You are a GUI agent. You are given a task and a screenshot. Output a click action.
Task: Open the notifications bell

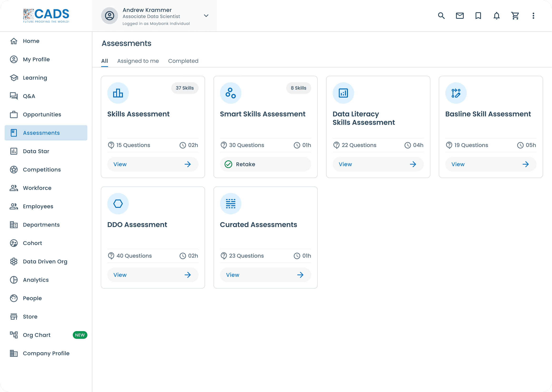pos(496,16)
